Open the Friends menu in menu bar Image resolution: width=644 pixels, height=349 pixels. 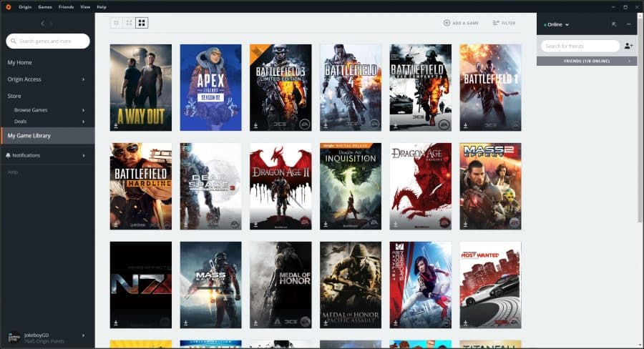click(x=66, y=6)
